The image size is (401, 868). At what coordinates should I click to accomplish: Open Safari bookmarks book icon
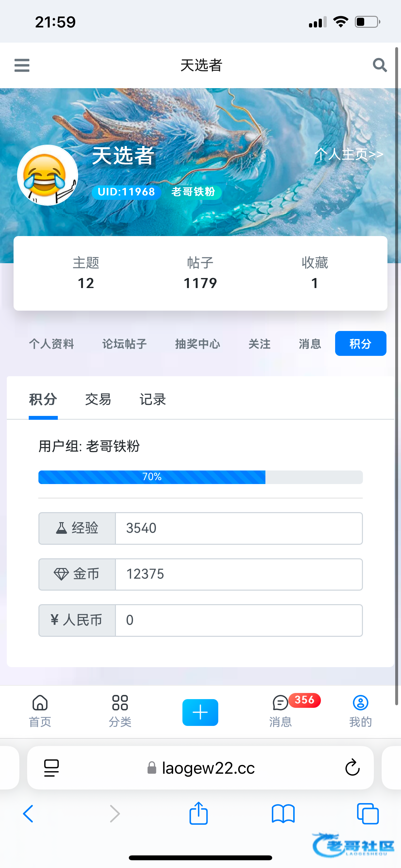click(x=283, y=813)
